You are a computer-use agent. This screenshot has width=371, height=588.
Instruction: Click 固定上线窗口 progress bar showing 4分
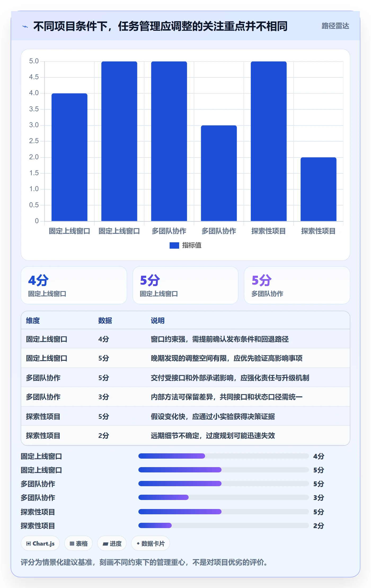click(224, 456)
